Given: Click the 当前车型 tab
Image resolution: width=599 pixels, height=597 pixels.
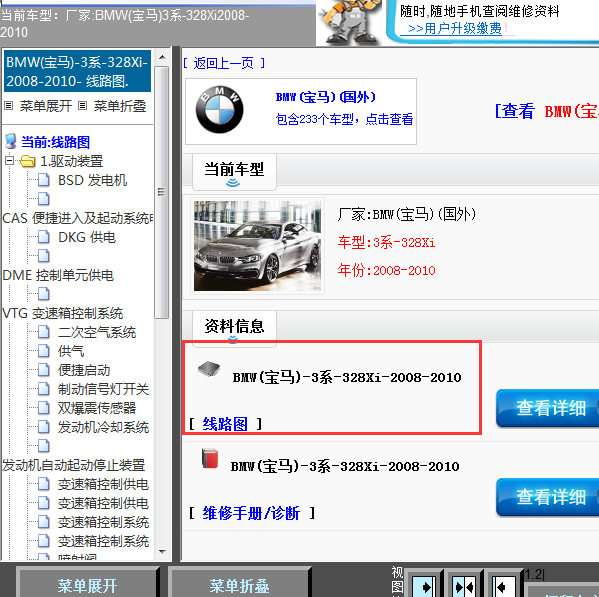Looking at the screenshot, I should tap(234, 171).
